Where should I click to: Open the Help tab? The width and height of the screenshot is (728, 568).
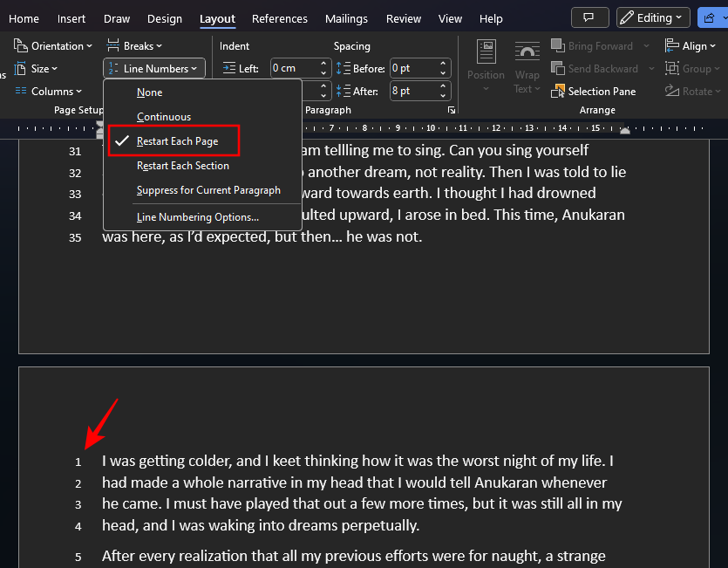coord(491,19)
